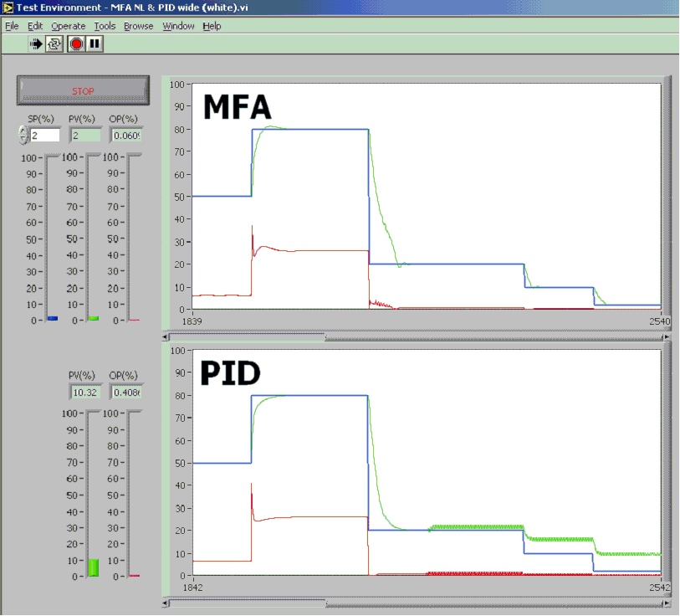Click the PID PV(%) value indicator
This screenshot has height=616, width=680.
[84, 392]
